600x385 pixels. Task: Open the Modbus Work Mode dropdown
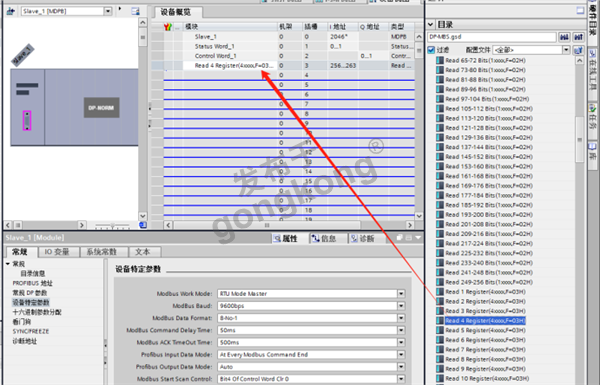pos(401,294)
